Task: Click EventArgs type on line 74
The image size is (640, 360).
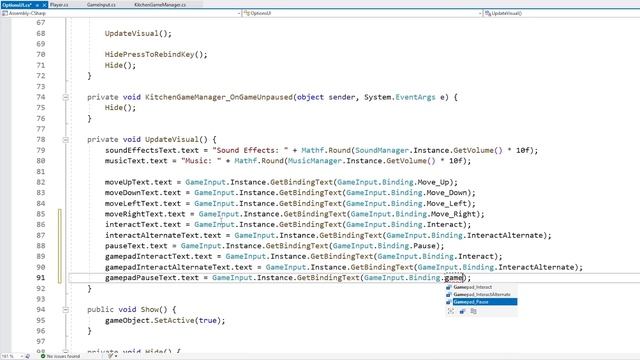Action: point(415,97)
